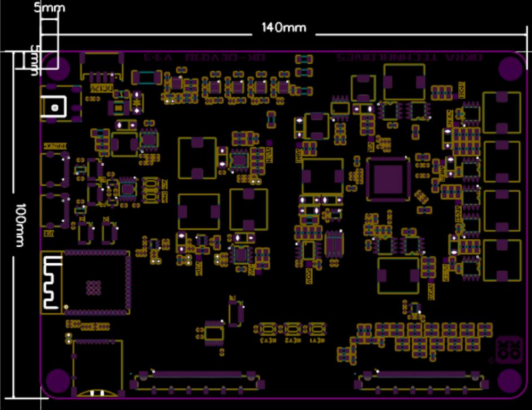The width and height of the screenshot is (532, 410).
Task: Select the KEY3 push button footprint
Action: [268, 329]
